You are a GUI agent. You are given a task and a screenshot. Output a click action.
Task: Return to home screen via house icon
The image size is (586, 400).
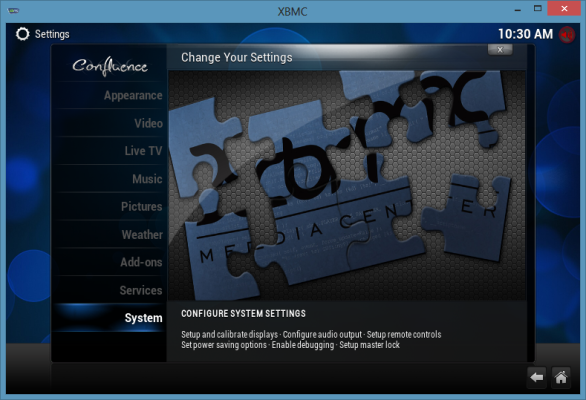[x=561, y=378]
